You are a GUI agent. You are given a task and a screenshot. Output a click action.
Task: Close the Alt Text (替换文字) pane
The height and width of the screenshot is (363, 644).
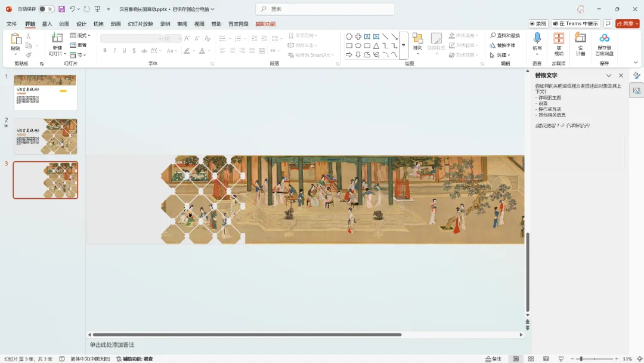pos(621,76)
